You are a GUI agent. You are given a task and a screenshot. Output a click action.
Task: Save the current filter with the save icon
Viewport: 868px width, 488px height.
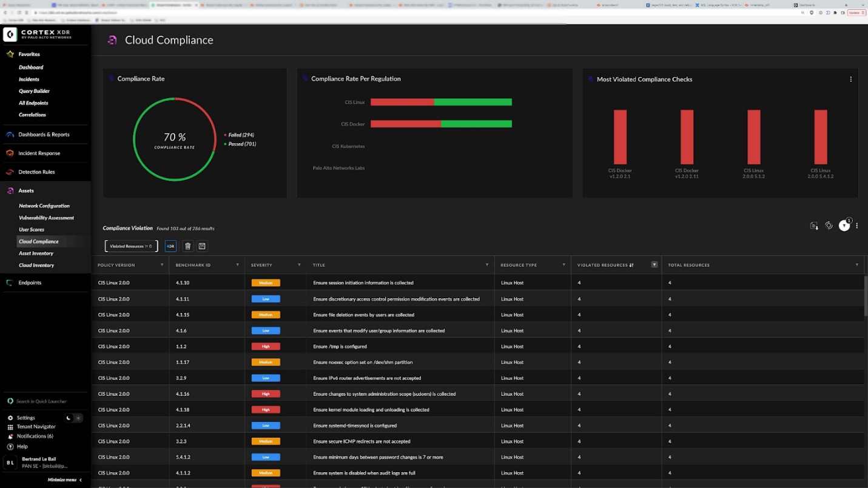pos(201,246)
